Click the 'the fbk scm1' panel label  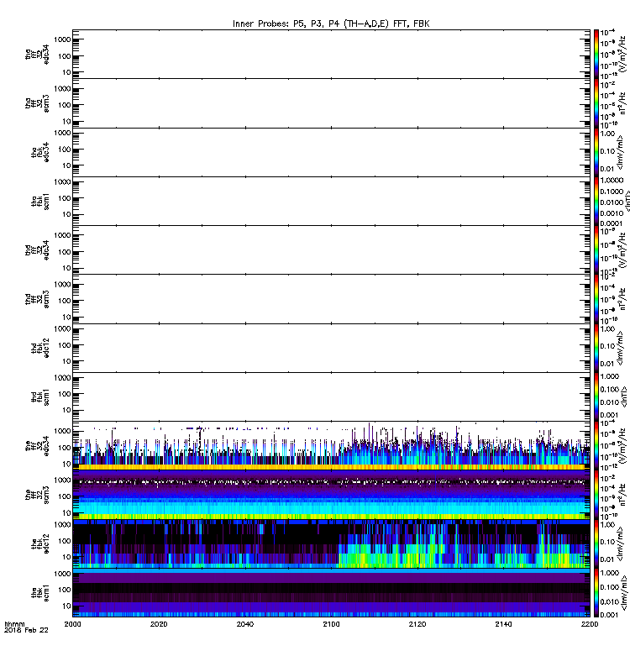[x=40, y=592]
